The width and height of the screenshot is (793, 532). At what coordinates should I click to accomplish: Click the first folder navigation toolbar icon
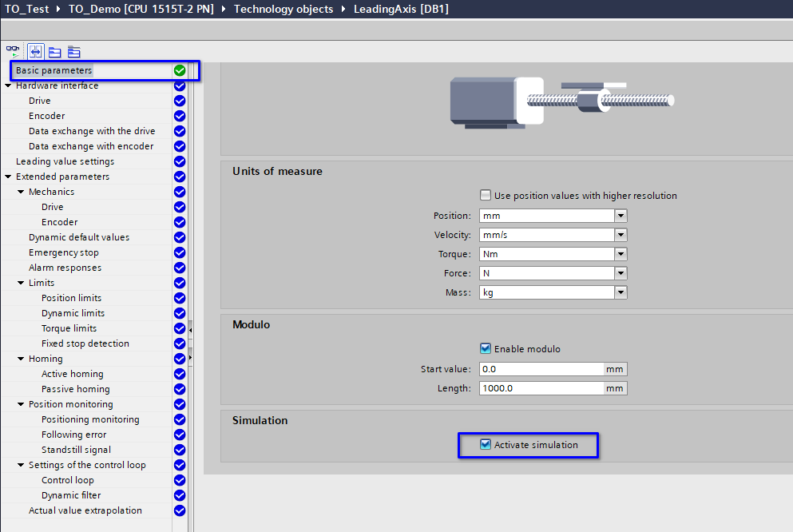(x=54, y=51)
